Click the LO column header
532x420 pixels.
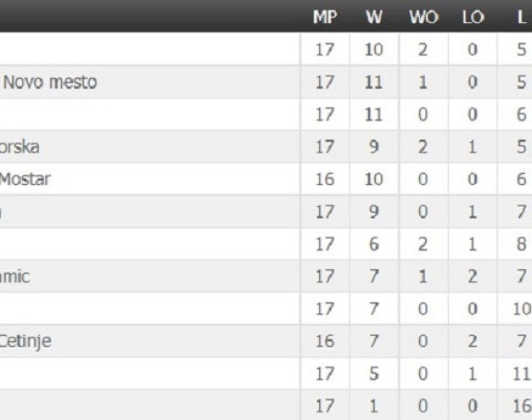pyautogui.click(x=473, y=17)
